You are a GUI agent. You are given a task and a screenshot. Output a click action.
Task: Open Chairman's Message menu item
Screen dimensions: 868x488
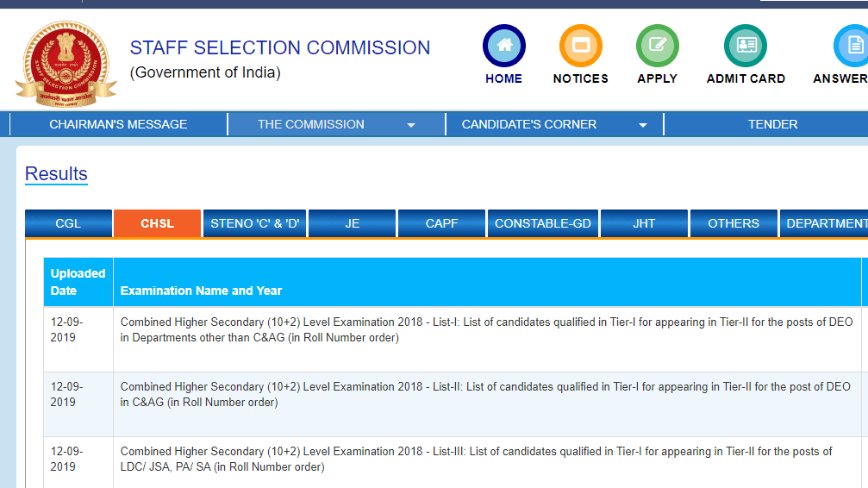click(118, 124)
